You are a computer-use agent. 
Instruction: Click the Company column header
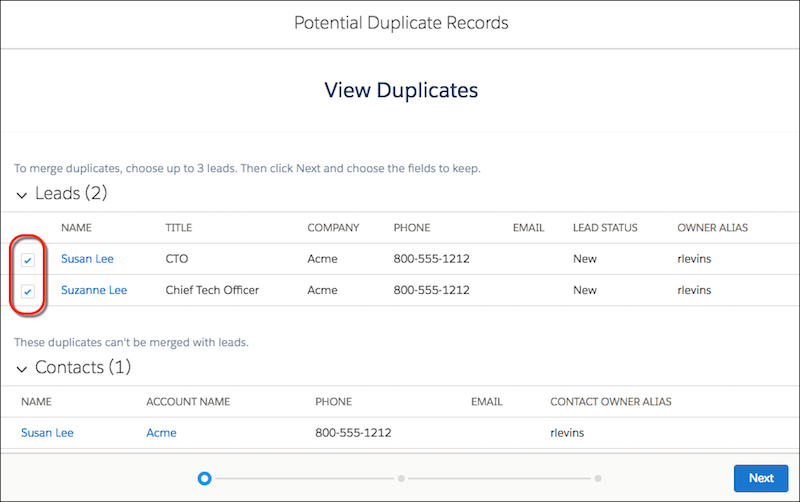[x=333, y=228]
